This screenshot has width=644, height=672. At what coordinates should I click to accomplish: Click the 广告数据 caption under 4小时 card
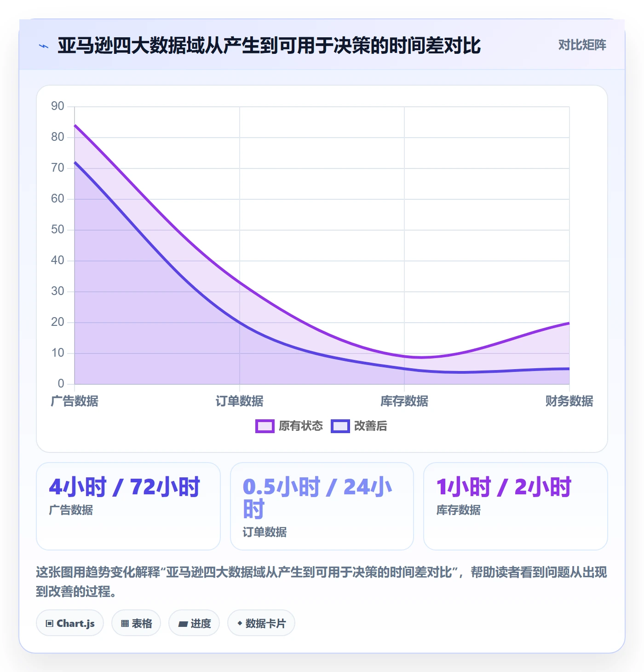[71, 510]
